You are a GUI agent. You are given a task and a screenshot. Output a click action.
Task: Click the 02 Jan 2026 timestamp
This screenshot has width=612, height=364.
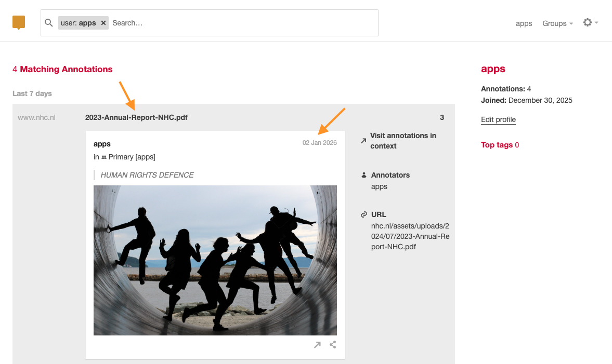pyautogui.click(x=319, y=142)
